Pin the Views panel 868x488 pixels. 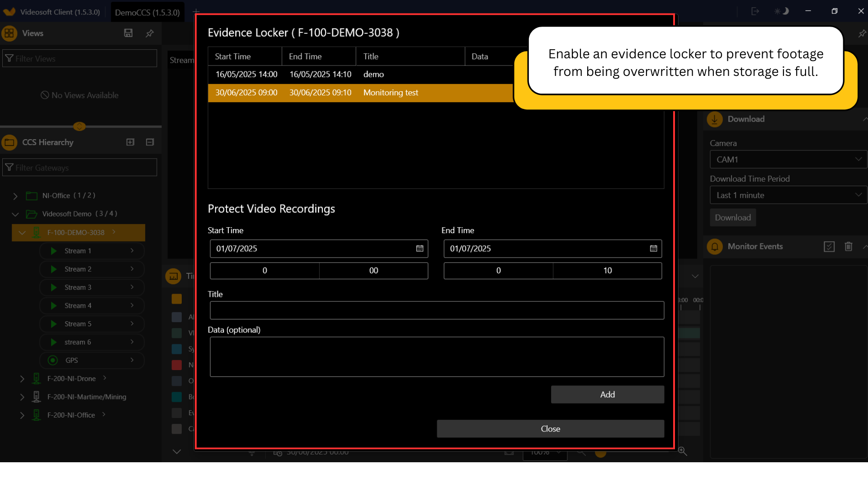tap(150, 33)
